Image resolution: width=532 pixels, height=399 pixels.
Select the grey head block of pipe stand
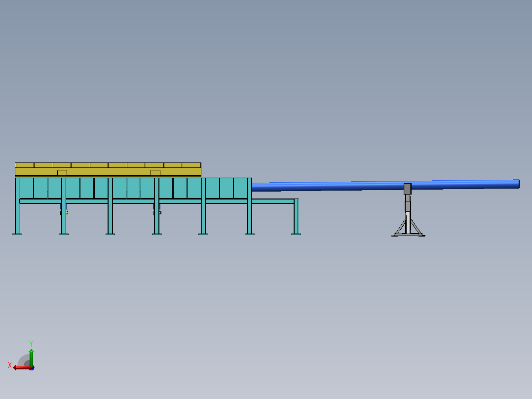[408, 189]
